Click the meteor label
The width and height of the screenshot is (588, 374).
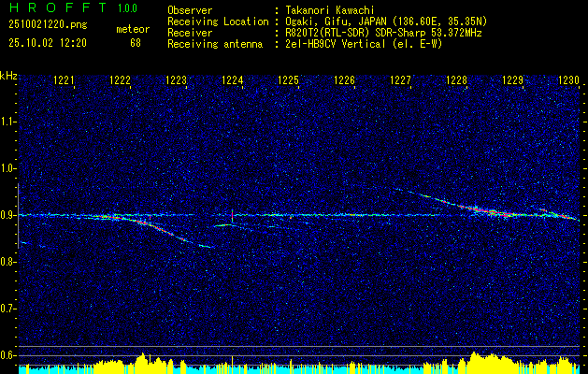[x=133, y=29]
